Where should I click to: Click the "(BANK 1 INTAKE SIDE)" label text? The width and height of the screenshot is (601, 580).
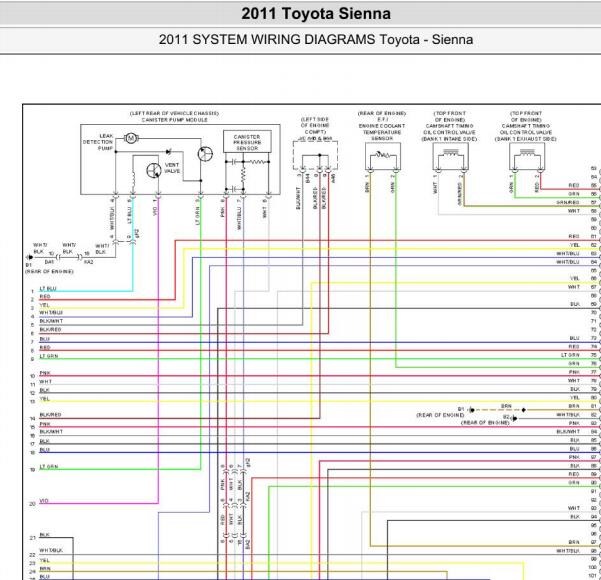tap(449, 139)
